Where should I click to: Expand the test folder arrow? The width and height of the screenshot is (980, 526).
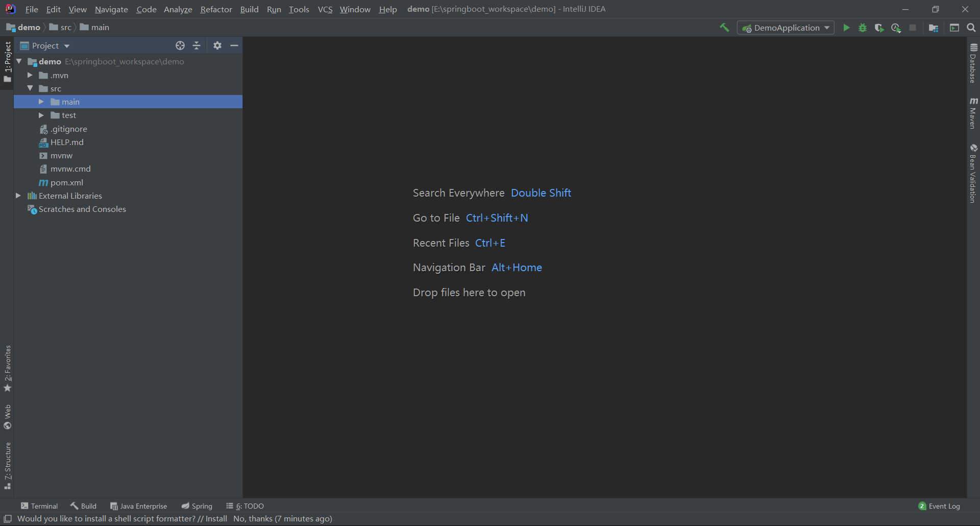click(41, 115)
